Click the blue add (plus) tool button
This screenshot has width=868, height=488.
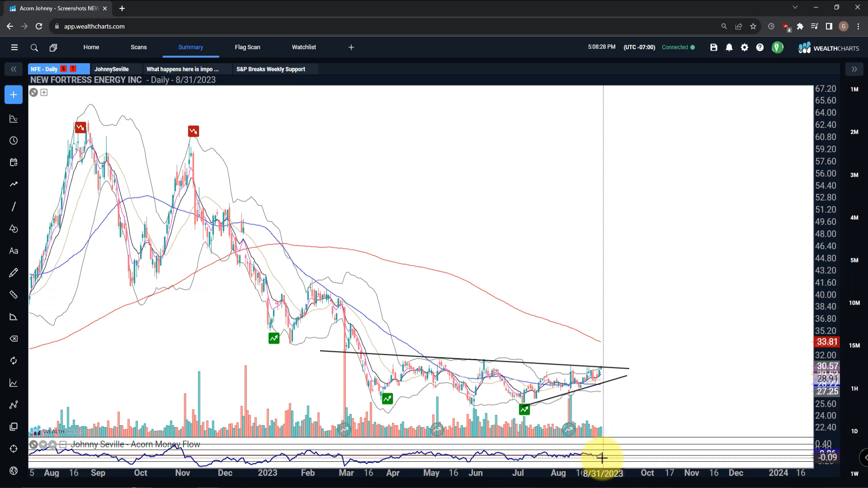(x=14, y=95)
